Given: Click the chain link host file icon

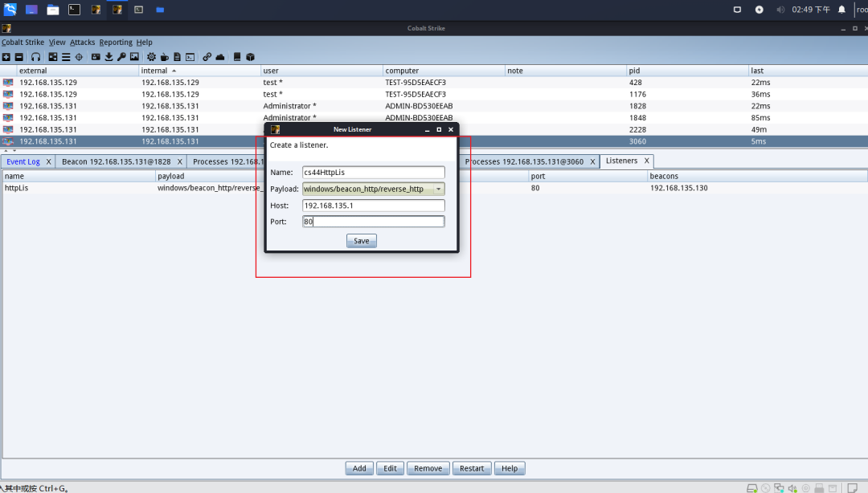Looking at the screenshot, I should click(207, 57).
